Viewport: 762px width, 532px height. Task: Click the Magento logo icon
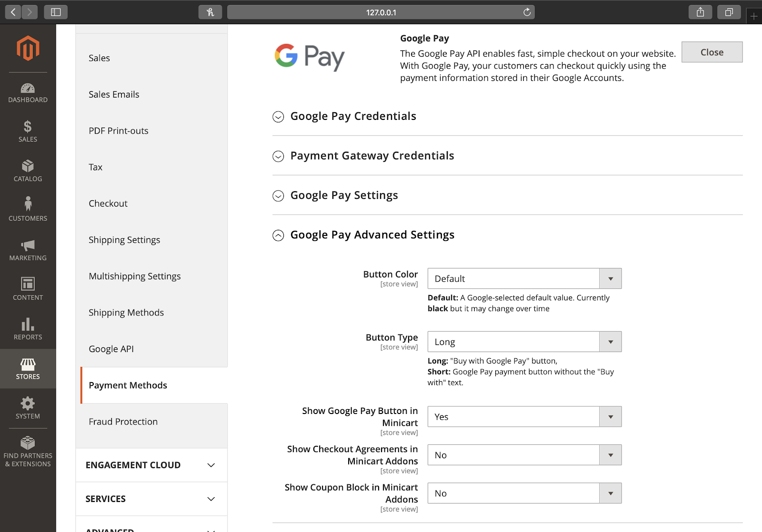coord(28,49)
